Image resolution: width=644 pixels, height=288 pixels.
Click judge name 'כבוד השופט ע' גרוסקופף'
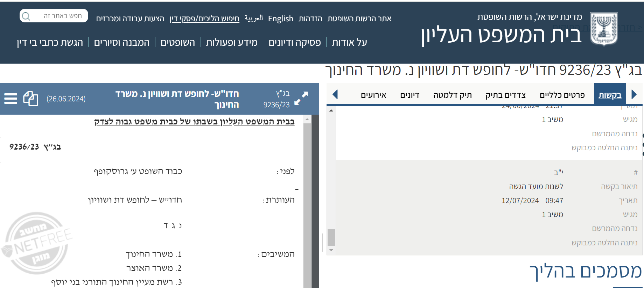point(138,171)
